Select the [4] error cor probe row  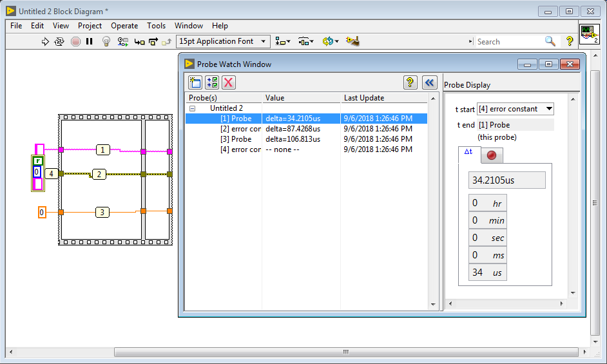[306, 149]
